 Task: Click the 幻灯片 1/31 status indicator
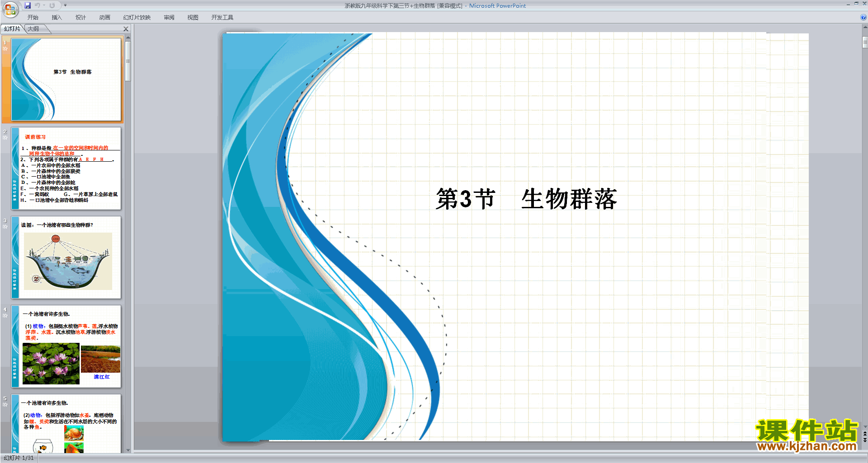tap(19, 458)
